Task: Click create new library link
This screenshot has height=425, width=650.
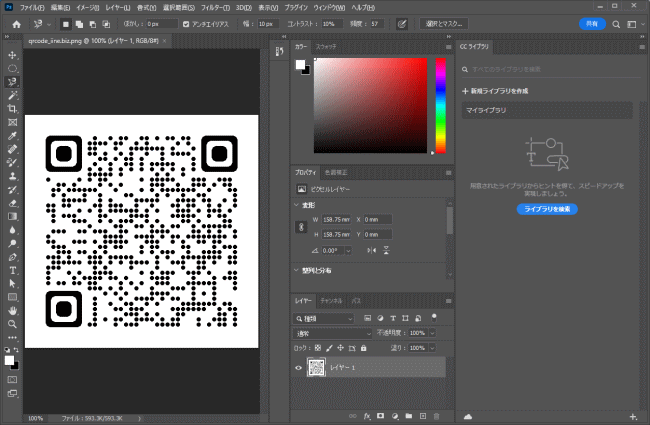Action: coord(495,91)
